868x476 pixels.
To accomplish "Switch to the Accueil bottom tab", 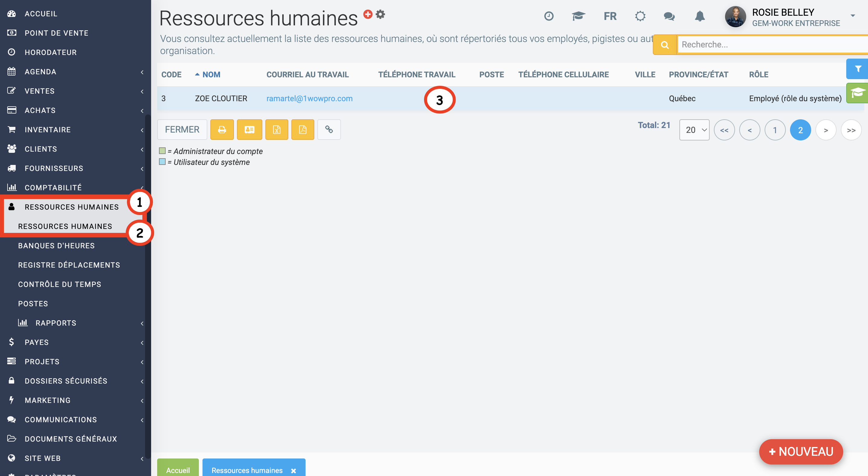I will point(178,470).
